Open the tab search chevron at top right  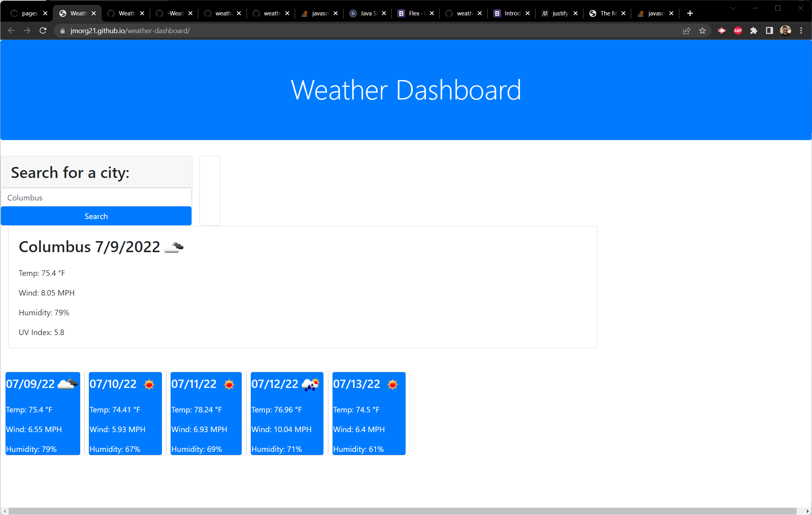(x=733, y=8)
